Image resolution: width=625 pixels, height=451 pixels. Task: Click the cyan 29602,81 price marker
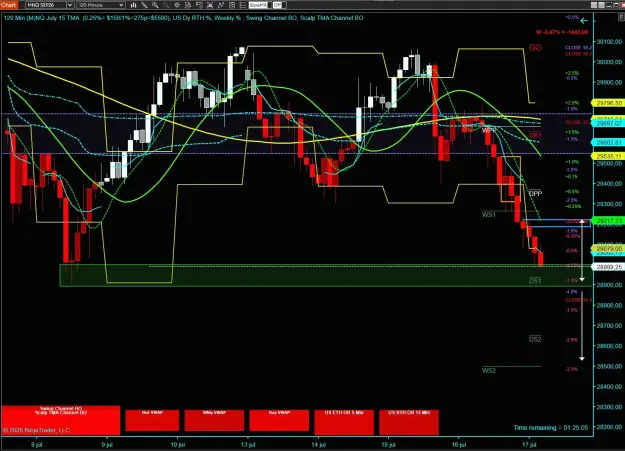click(608, 142)
